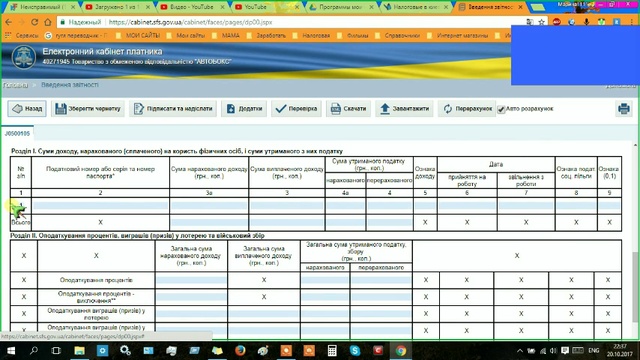Launch Firefox from the taskbar
This screenshot has width=640, height=360.
click(x=240, y=351)
